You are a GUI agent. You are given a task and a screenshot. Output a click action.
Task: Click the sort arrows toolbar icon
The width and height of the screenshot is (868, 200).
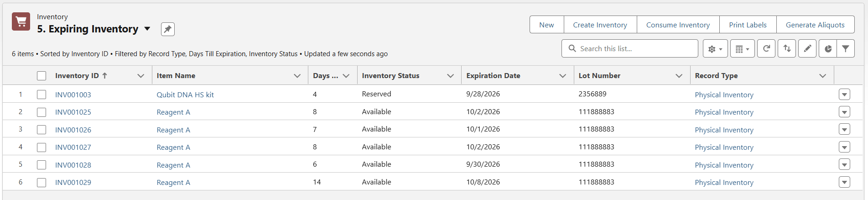click(x=787, y=48)
